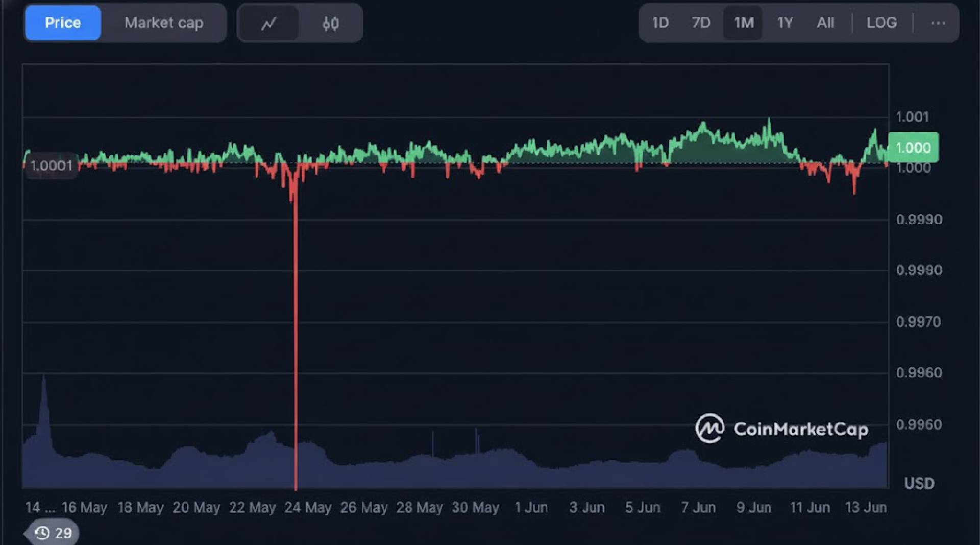Viewport: 980px width, 545px height.
Task: Click the volume area at the chart bottom
Action: pos(459,465)
